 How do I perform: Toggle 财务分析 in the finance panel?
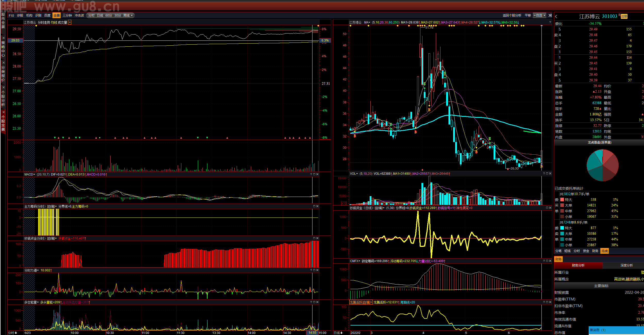[578, 265]
